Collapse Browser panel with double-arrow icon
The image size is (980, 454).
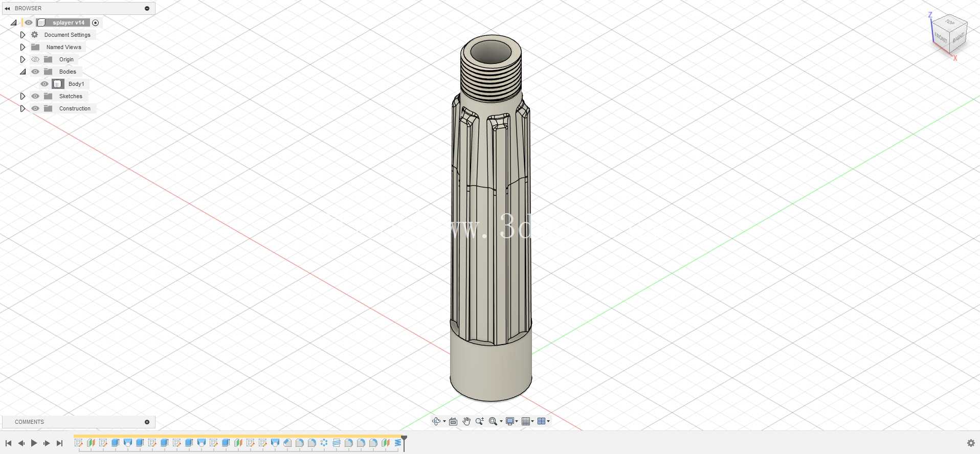tap(7, 8)
